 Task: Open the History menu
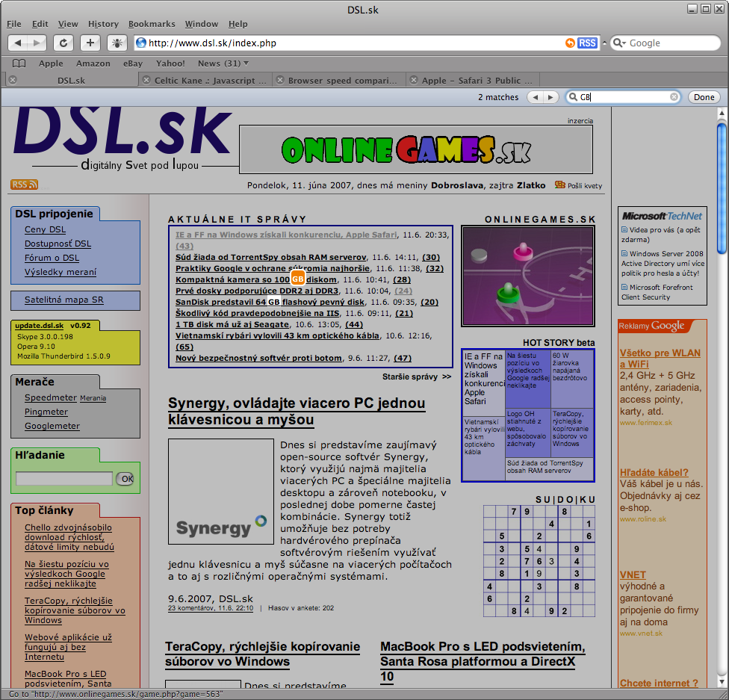pyautogui.click(x=103, y=24)
